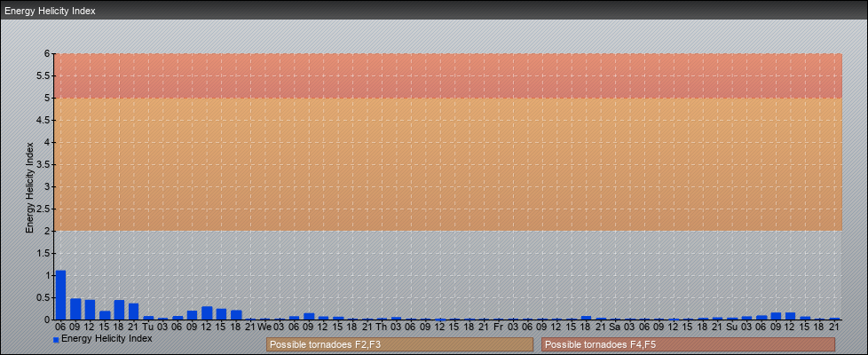Viewport: 868px width, 355px height.
Task: Click the Su day label on the axis
Action: 731,327
